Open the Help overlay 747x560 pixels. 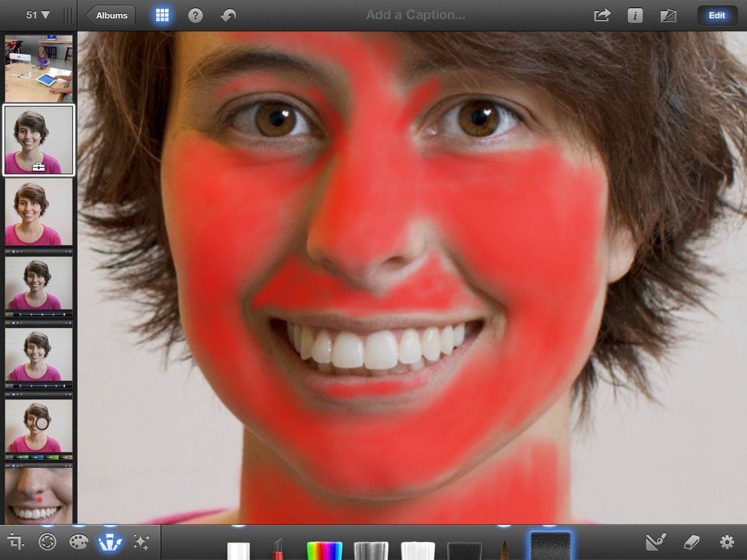(195, 16)
